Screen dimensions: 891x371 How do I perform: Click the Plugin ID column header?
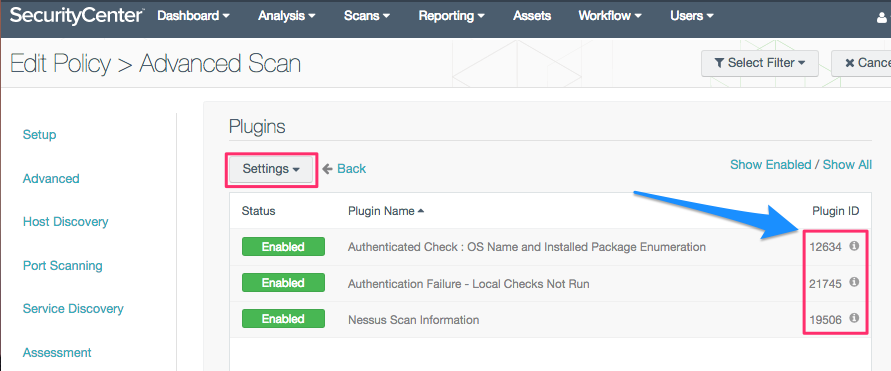(835, 211)
